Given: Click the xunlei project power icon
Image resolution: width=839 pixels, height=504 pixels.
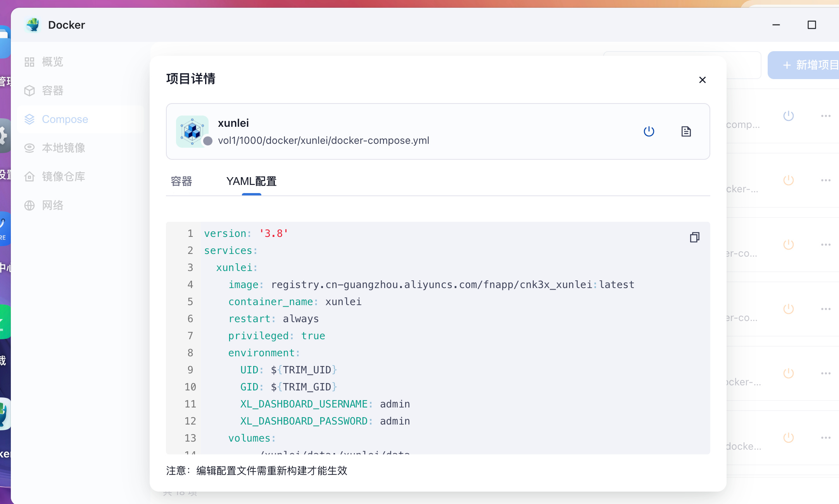Looking at the screenshot, I should [x=649, y=131].
